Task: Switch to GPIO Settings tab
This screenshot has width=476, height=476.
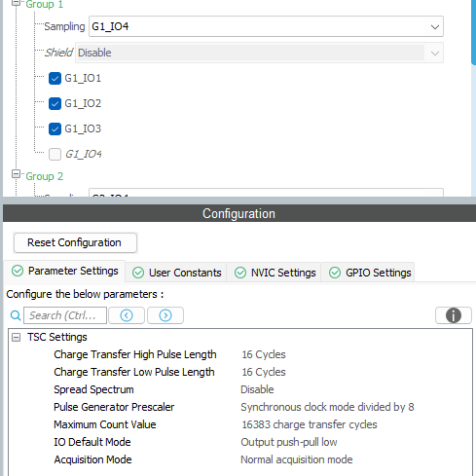Action: point(368,273)
